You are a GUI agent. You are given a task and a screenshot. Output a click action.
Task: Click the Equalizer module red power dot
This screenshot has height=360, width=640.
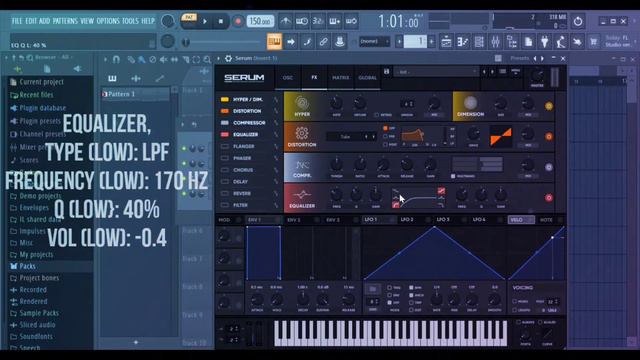point(549,198)
